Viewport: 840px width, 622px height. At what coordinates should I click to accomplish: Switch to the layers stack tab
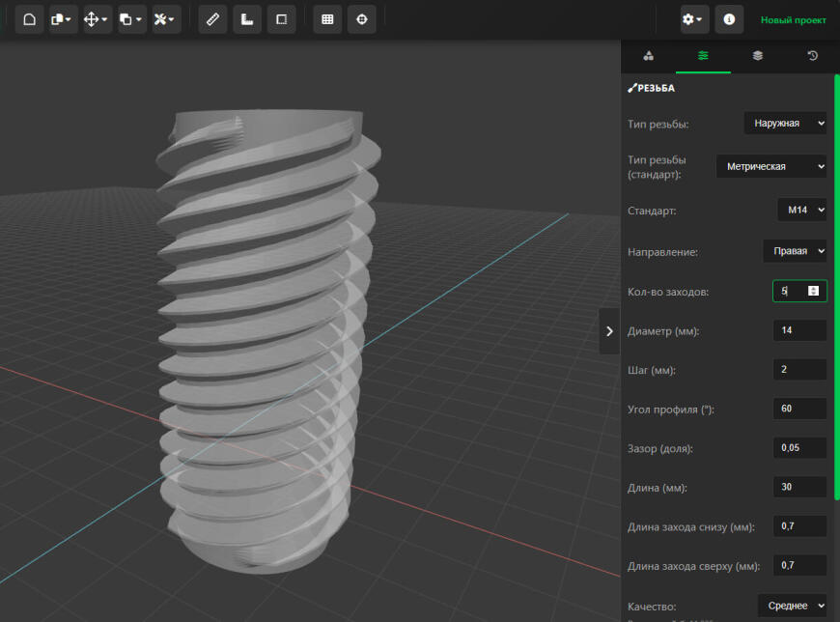pos(758,56)
